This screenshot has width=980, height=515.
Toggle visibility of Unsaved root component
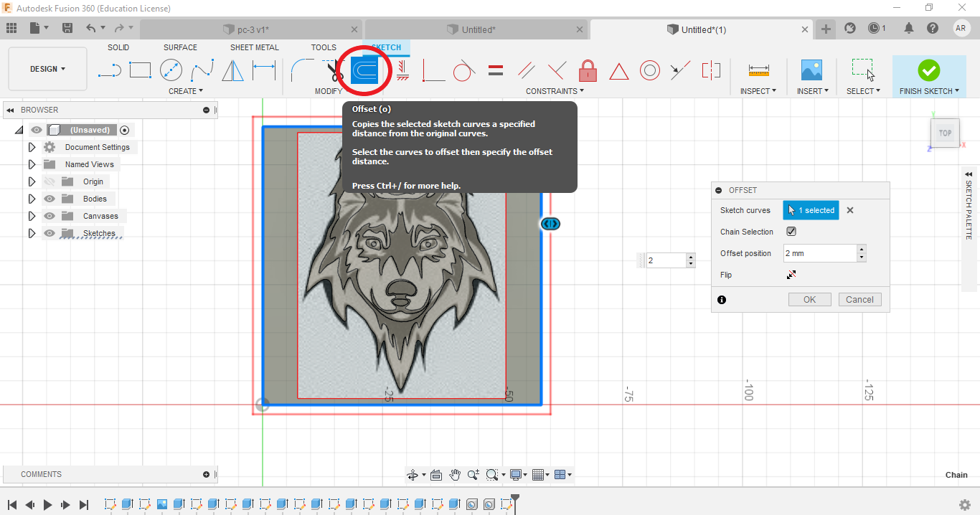click(36, 130)
